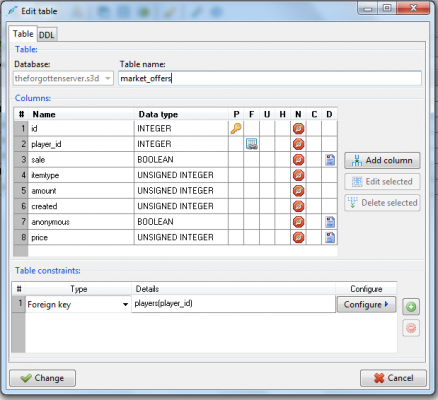Viewport: 438px width, 400px height.
Task: Click the not-null icon for the created column
Action: tap(298, 206)
